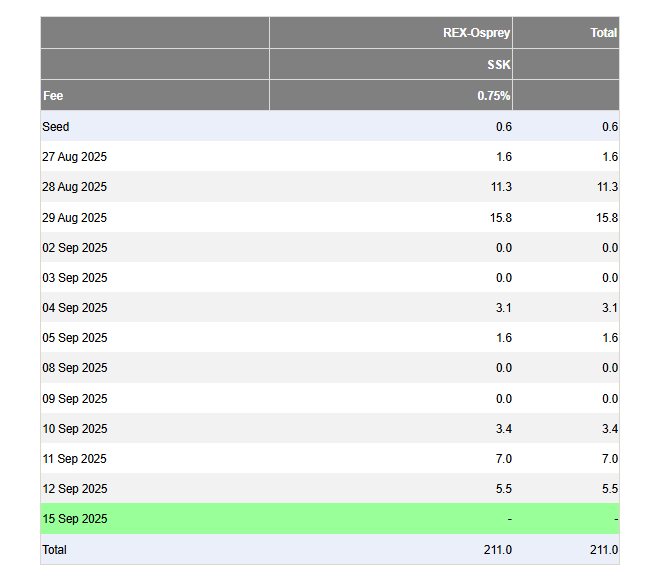
Task: Click the 3.1 value under REX-Osprey
Action: point(503,307)
